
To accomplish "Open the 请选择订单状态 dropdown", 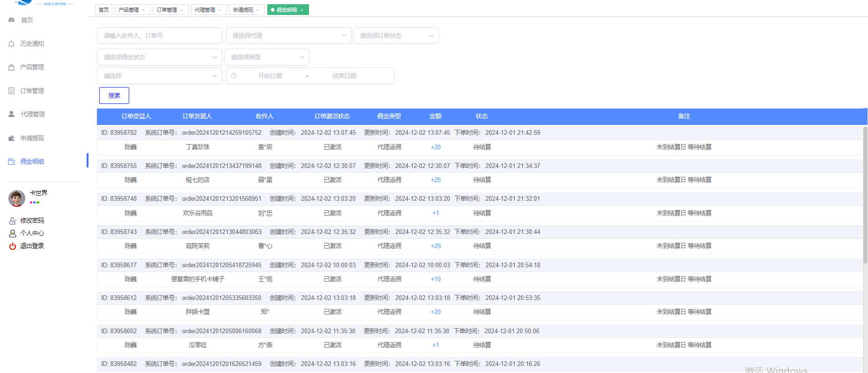I will tap(396, 36).
